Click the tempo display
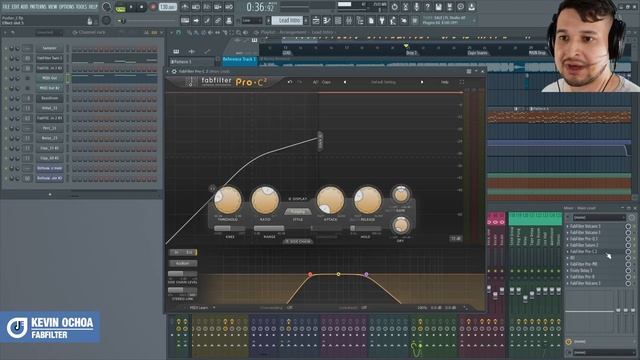This screenshot has height=360, width=640. (168, 7)
